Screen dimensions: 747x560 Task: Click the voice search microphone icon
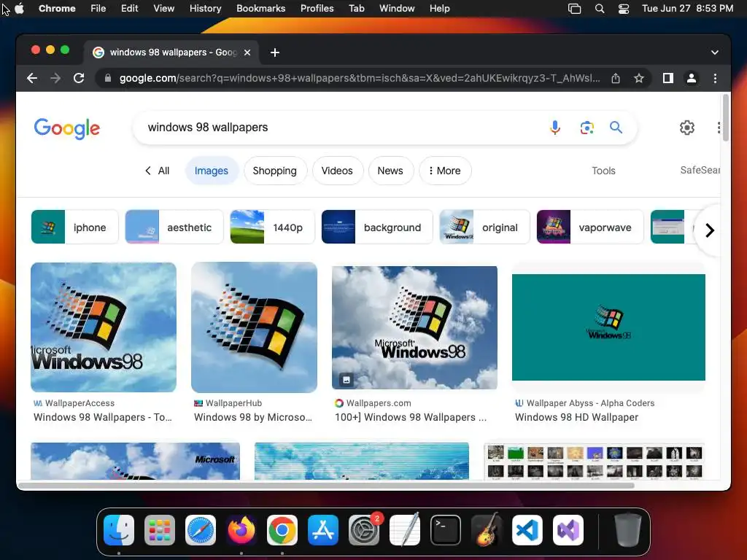pos(554,128)
